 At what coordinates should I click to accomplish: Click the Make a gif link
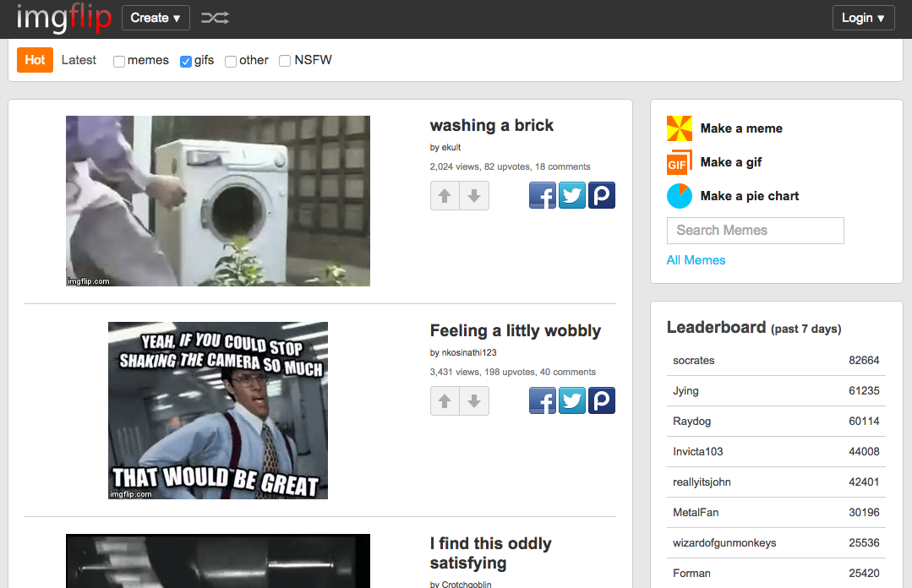tap(730, 162)
